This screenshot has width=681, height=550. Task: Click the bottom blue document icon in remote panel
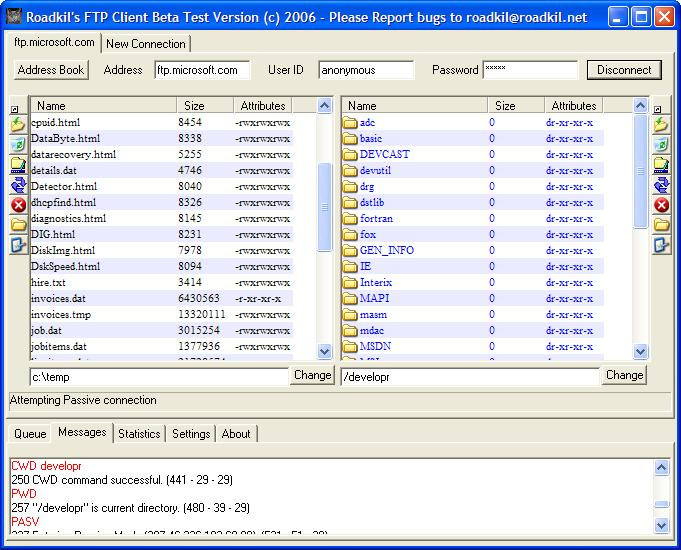point(661,245)
